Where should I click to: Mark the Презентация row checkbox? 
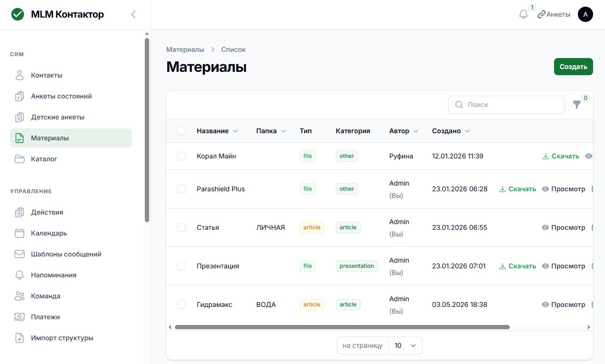[x=181, y=266]
